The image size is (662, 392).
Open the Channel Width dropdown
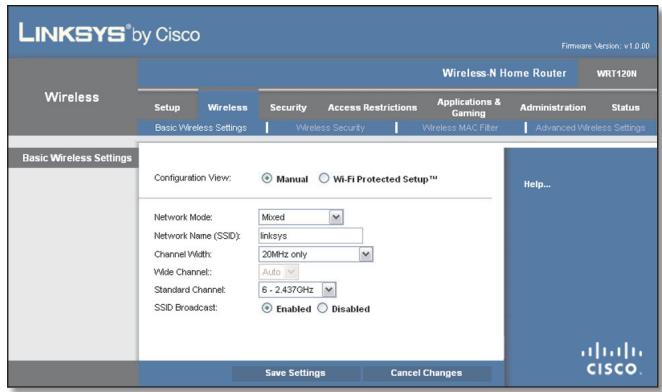[315, 254]
